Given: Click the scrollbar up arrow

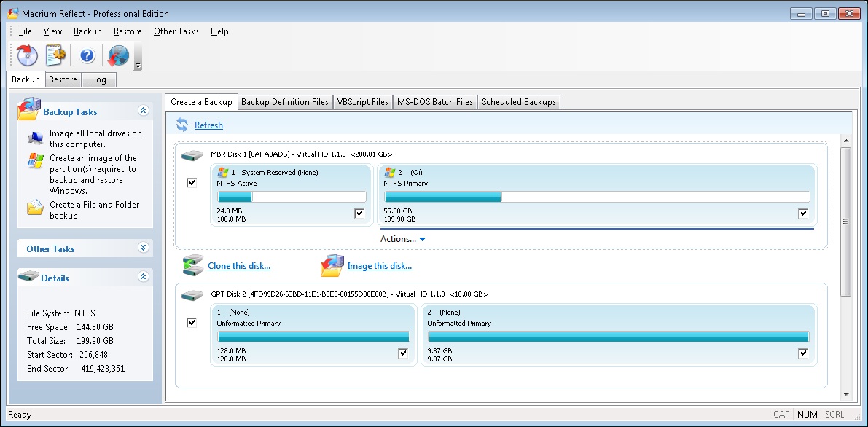Looking at the screenshot, I should tap(845, 139).
